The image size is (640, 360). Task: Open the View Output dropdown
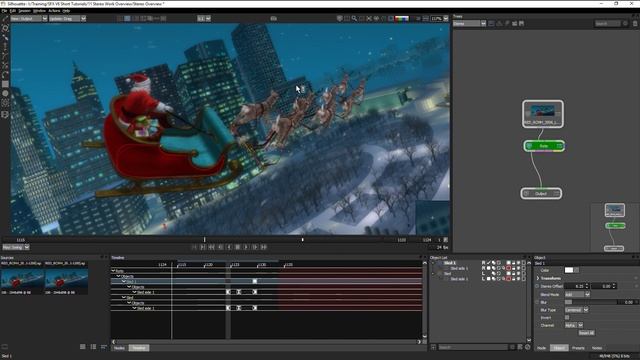29,18
